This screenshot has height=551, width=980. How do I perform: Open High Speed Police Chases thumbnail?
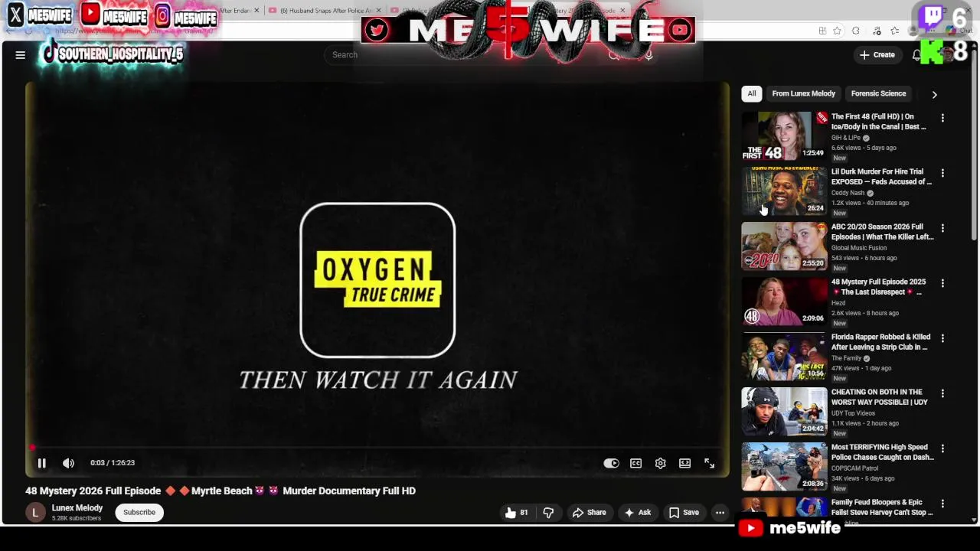click(x=784, y=467)
